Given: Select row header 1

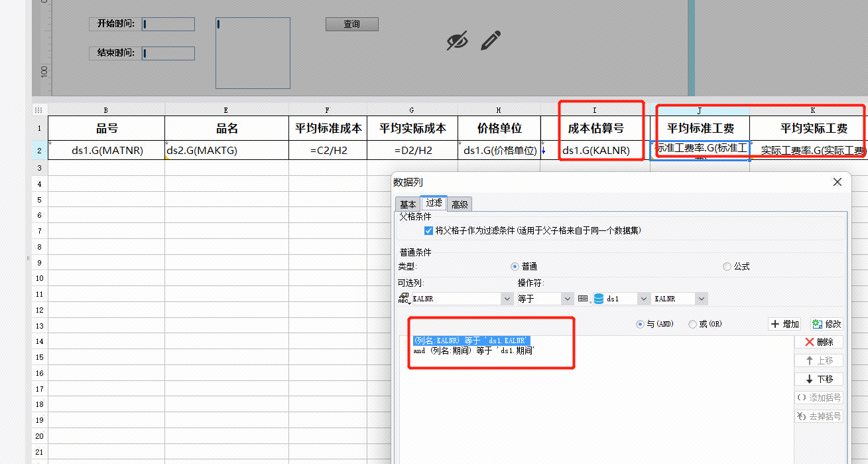Looking at the screenshot, I should tap(39, 128).
